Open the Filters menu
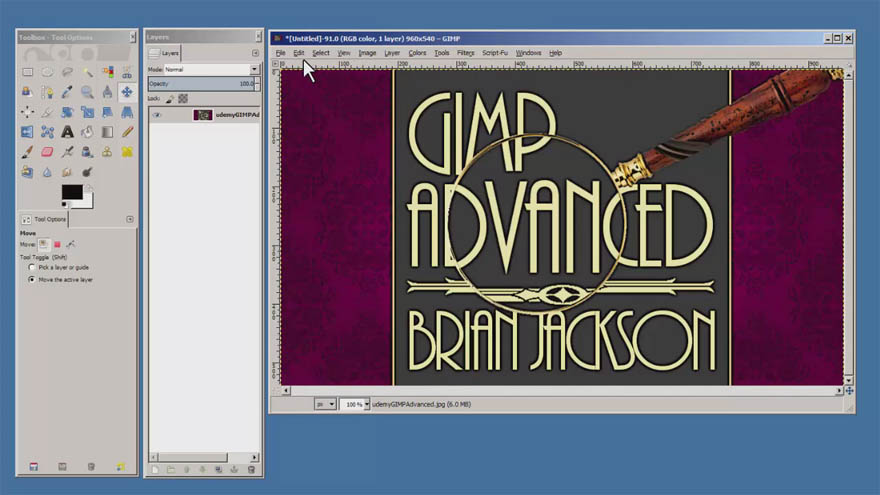 coord(465,53)
